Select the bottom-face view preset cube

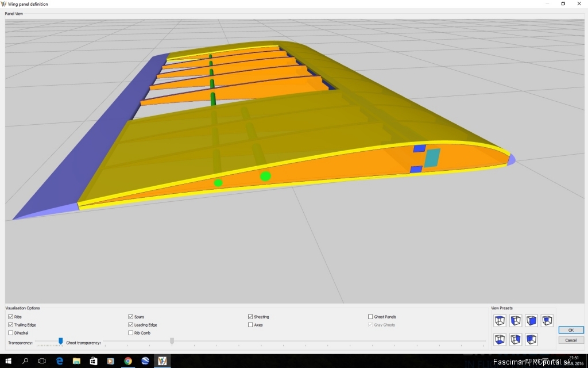tap(500, 339)
